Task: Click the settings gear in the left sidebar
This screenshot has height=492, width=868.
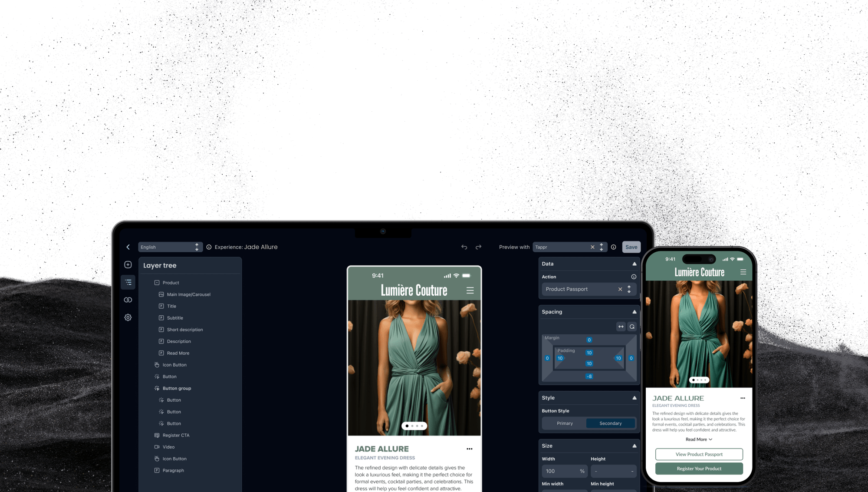Action: pyautogui.click(x=128, y=317)
